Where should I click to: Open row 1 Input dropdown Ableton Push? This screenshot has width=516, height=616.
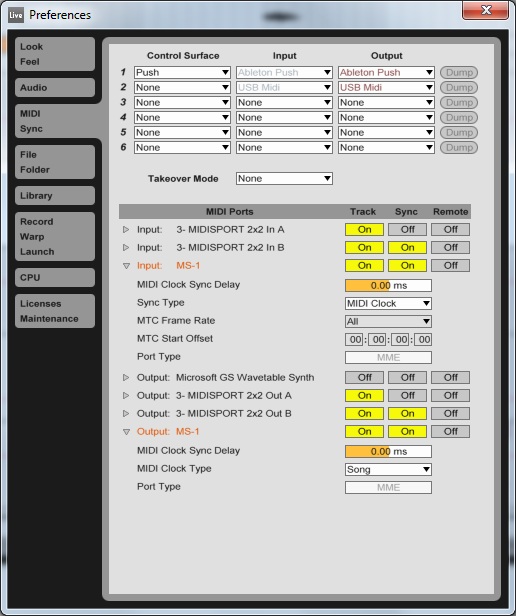click(284, 73)
